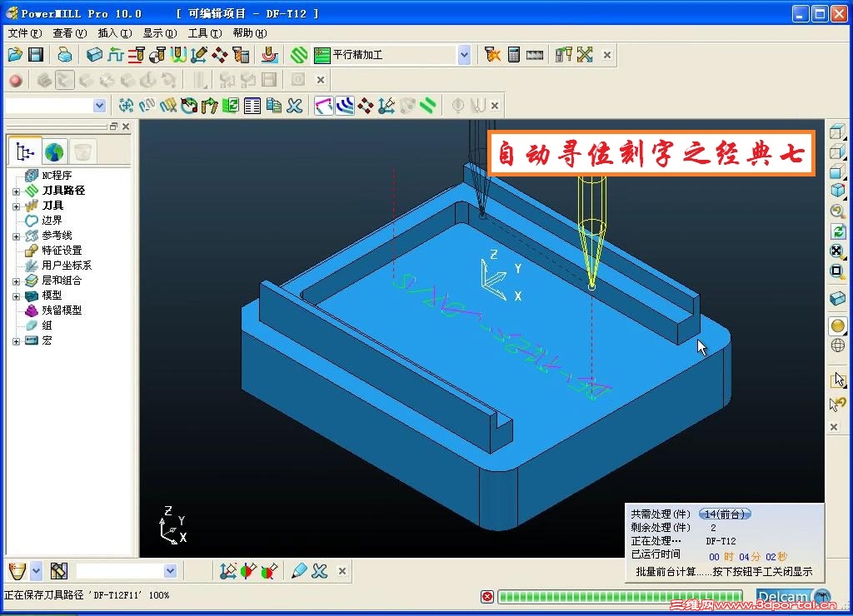Open the calculator icon

tap(513, 54)
